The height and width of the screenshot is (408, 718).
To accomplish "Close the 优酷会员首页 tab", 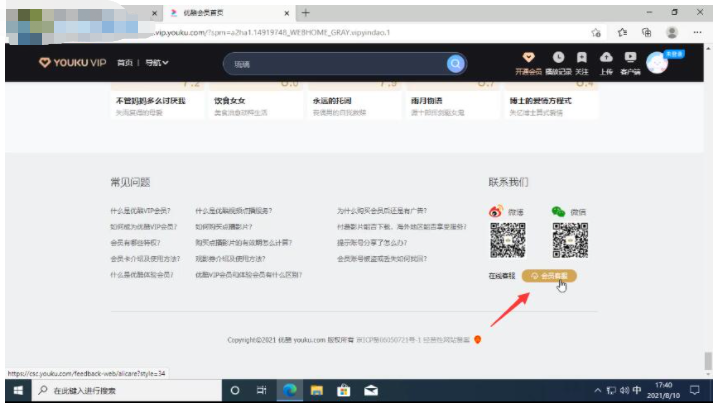I will [x=287, y=13].
